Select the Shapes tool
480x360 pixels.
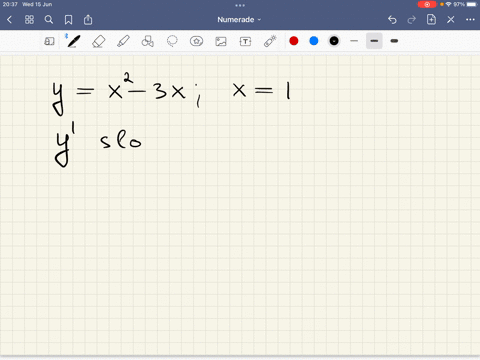[x=148, y=41]
